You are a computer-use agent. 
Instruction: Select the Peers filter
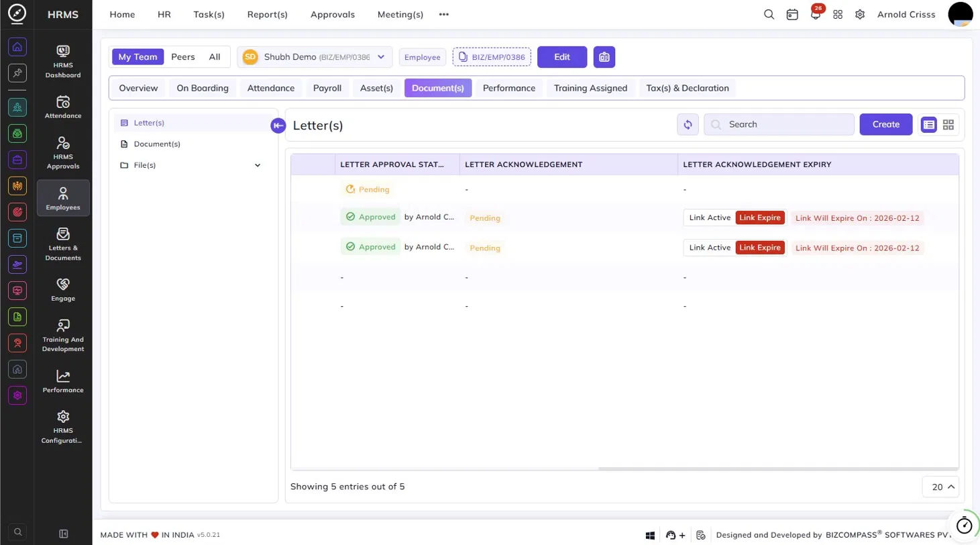183,57
